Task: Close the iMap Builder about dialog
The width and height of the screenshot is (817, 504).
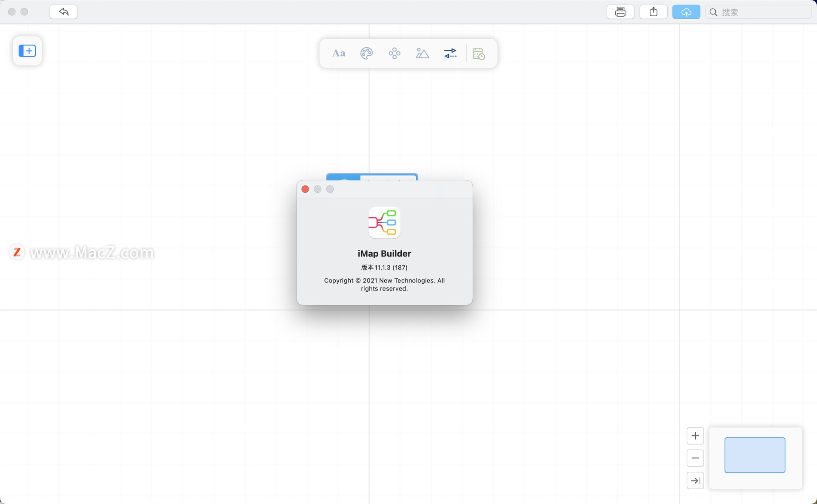Action: [305, 189]
